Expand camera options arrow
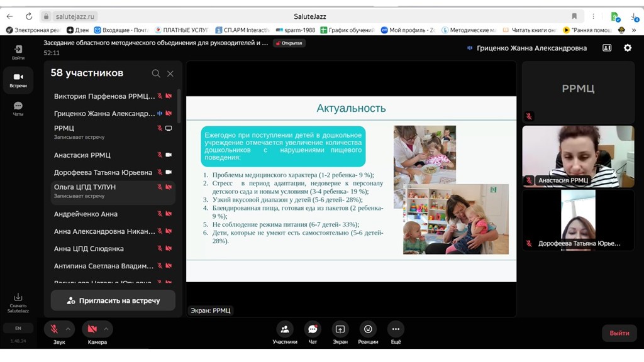 tap(106, 329)
